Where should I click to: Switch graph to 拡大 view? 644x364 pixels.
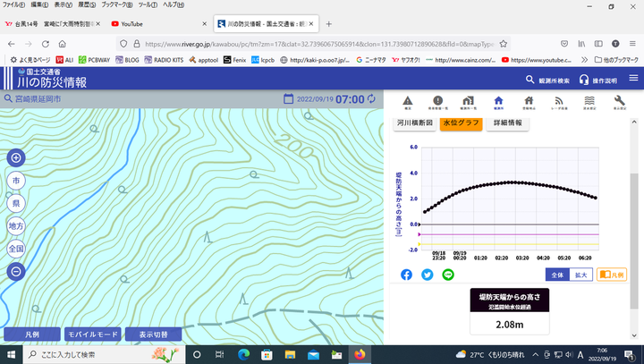tap(580, 275)
